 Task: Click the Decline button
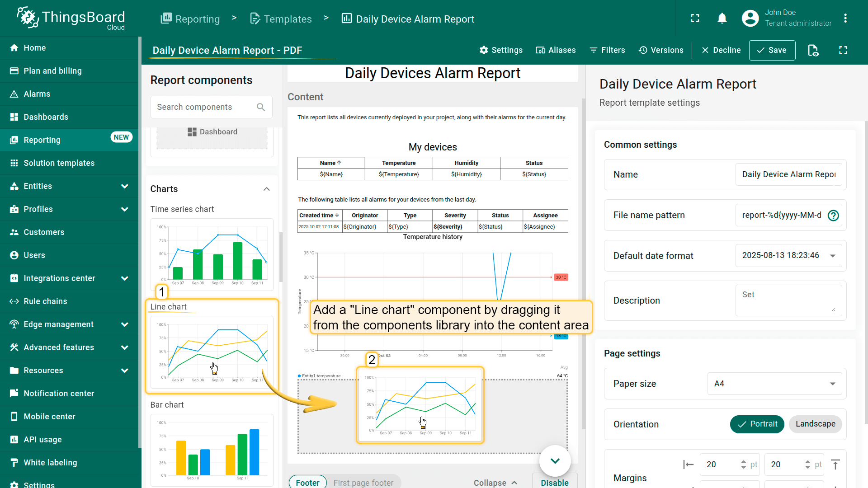tap(721, 50)
